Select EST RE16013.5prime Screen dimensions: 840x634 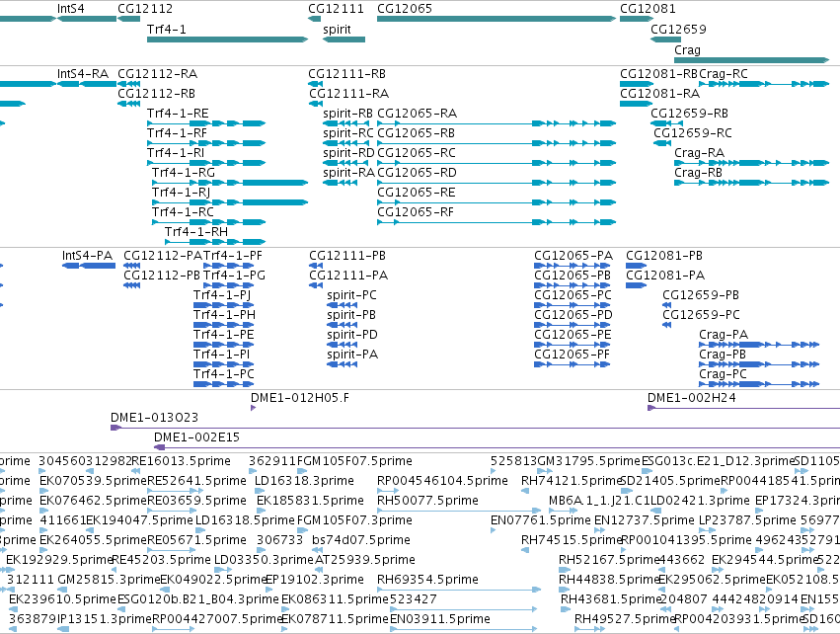pos(181,461)
